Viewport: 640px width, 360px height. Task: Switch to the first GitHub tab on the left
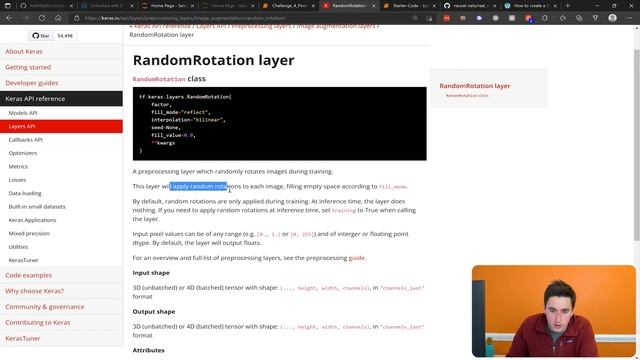(x=46, y=6)
